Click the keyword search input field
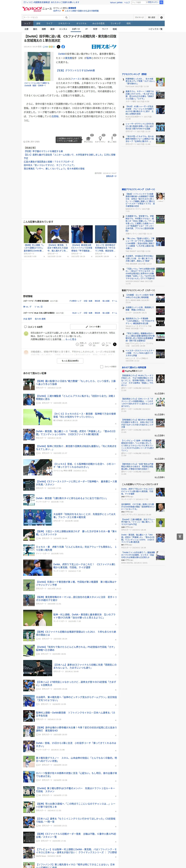 (44, 18)
